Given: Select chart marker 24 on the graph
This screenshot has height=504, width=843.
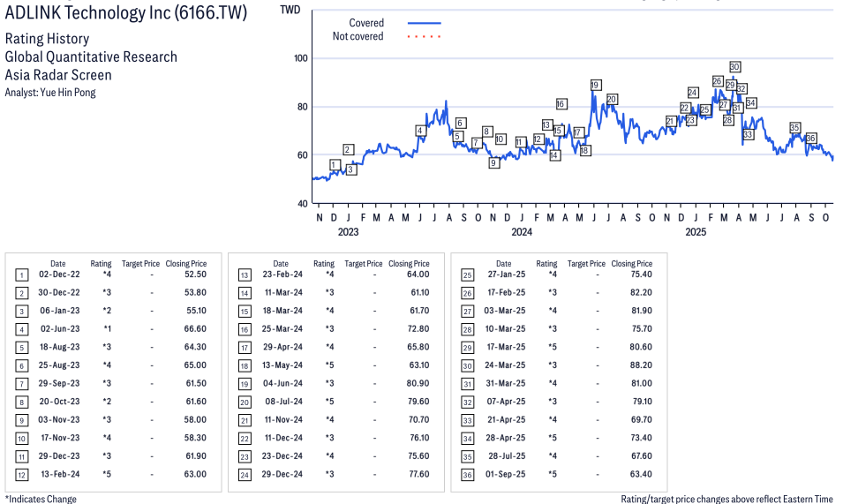Looking at the screenshot, I should (x=693, y=93).
